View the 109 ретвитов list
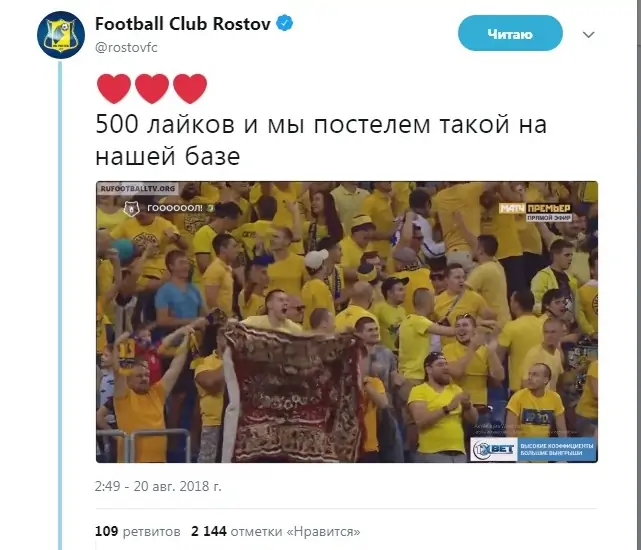Screen dimensions: 641x550 (x=137, y=531)
